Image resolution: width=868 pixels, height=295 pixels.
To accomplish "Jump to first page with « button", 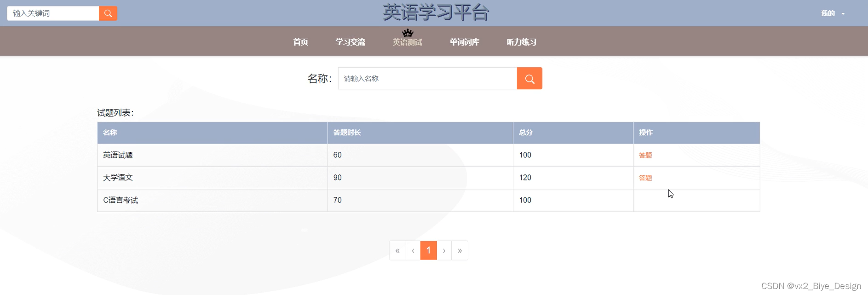I will click(x=397, y=250).
